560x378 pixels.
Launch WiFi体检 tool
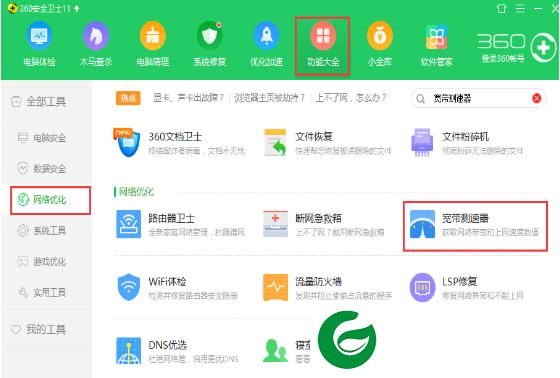point(178,288)
